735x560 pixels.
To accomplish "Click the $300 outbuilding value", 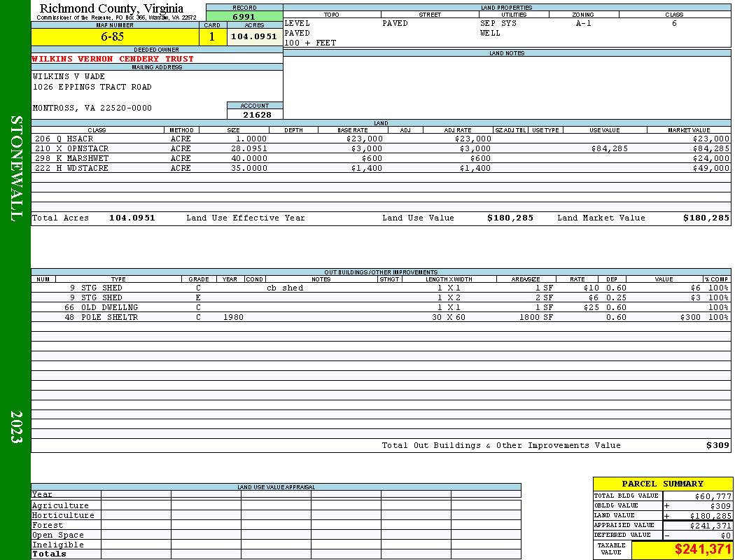I will pos(690,317).
